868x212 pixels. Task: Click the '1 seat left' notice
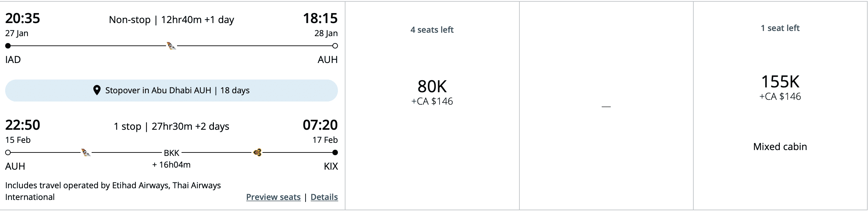pyautogui.click(x=780, y=28)
